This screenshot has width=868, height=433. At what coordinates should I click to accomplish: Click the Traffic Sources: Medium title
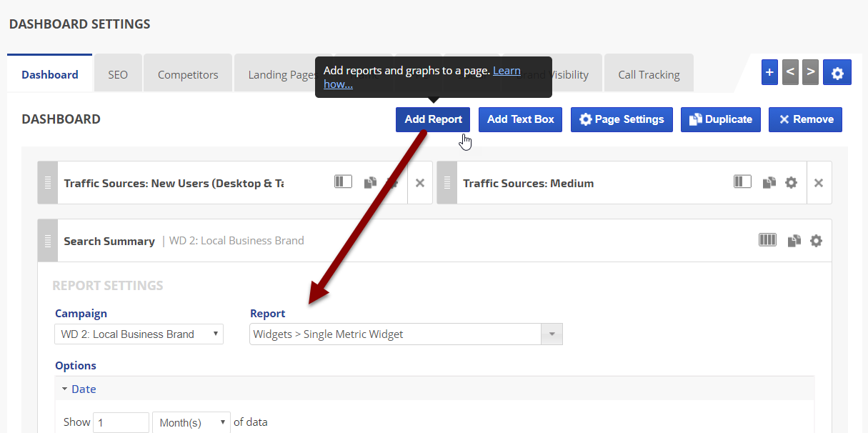tap(528, 183)
